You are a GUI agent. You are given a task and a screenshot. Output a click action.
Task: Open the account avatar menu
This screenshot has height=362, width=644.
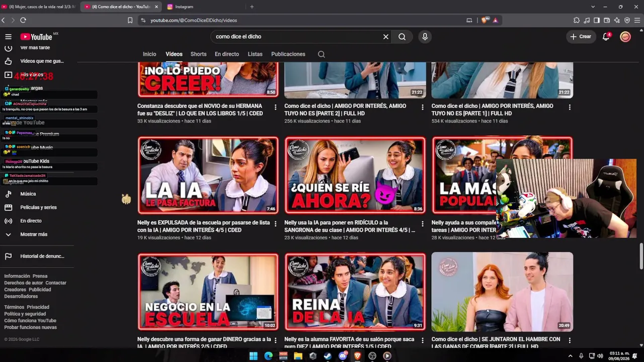[625, 37]
